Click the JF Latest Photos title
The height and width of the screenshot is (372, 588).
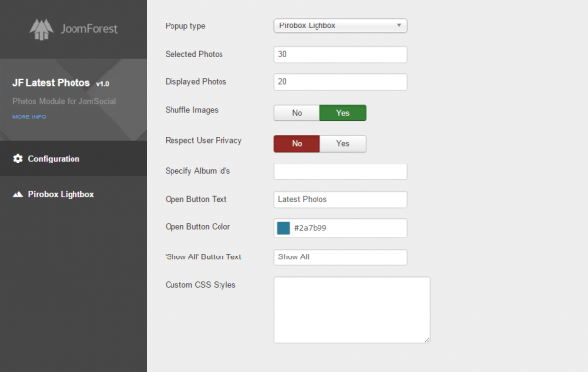point(51,83)
